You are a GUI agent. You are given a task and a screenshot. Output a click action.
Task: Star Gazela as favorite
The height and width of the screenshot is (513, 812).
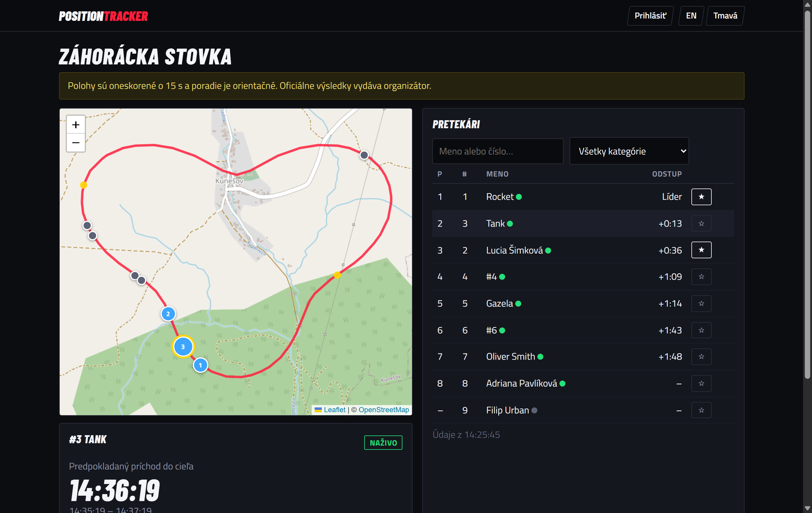[x=701, y=304]
